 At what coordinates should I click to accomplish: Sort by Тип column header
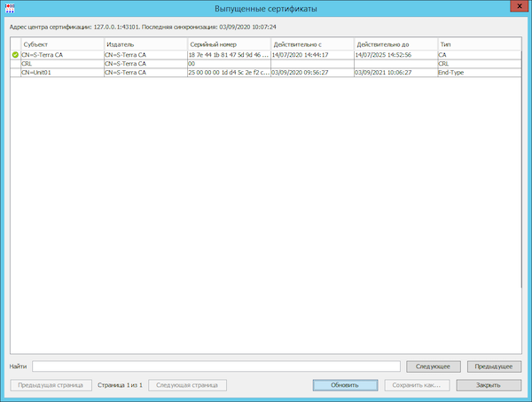pos(480,44)
